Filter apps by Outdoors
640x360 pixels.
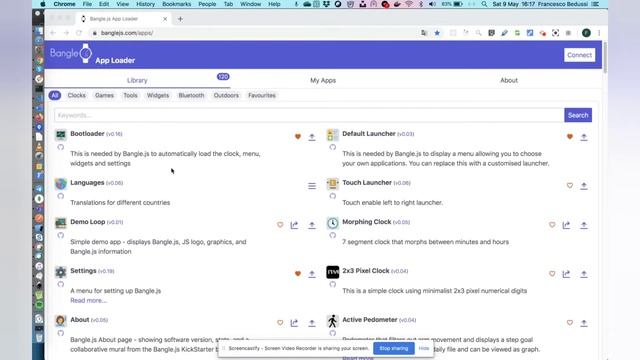226,96
